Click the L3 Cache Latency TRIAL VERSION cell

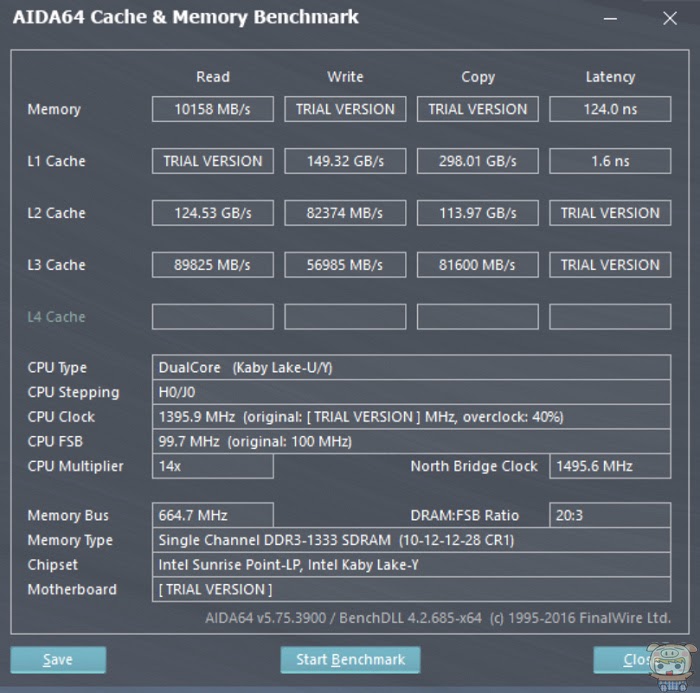tap(610, 265)
